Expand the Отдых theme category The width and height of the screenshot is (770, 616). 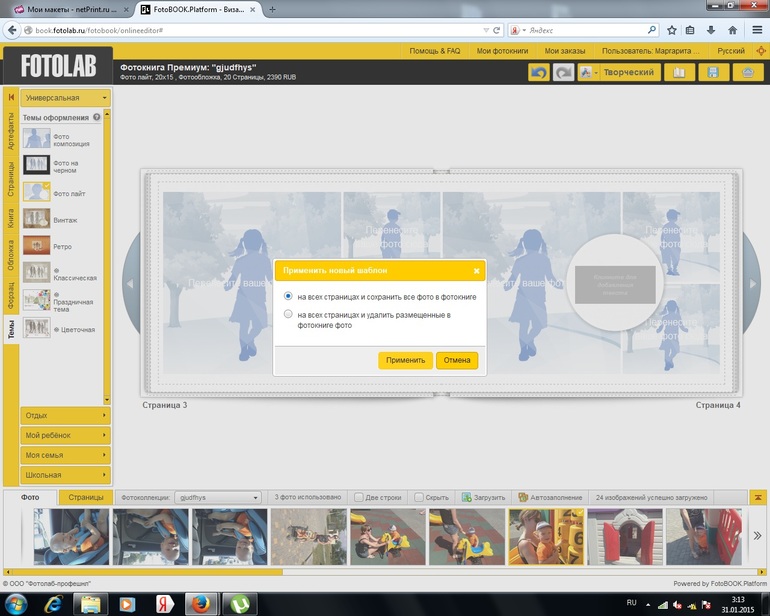click(x=65, y=415)
